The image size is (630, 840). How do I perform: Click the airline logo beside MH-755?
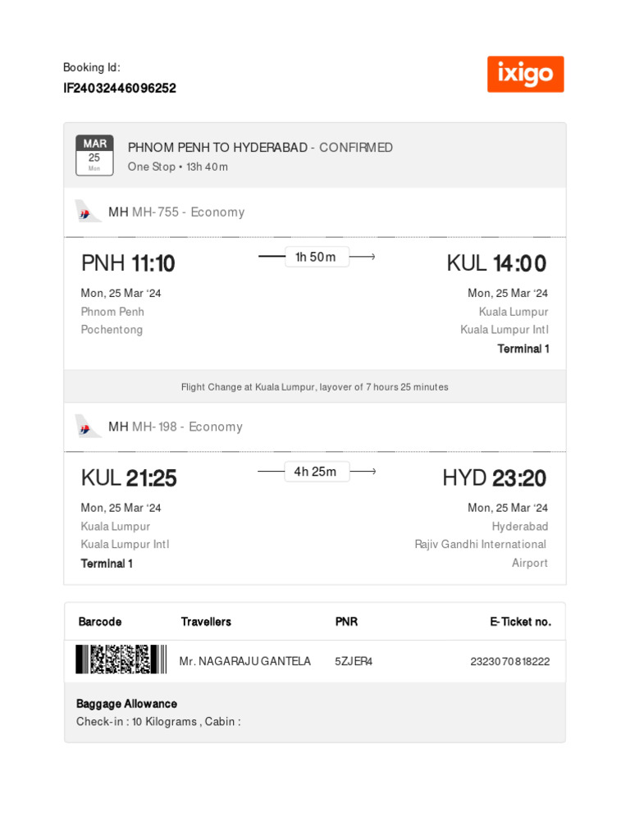point(87,212)
